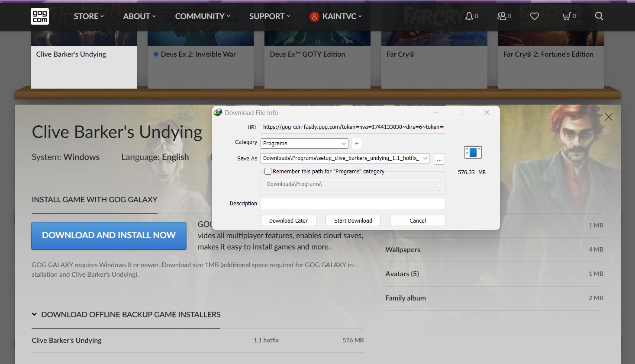Open the ABOUT menu

click(x=139, y=16)
